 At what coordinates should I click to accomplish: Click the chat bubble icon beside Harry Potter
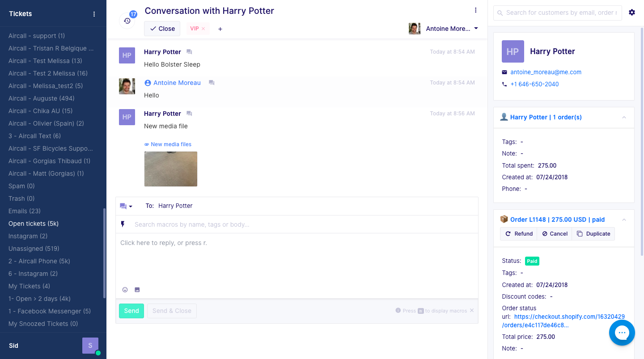coord(189,51)
